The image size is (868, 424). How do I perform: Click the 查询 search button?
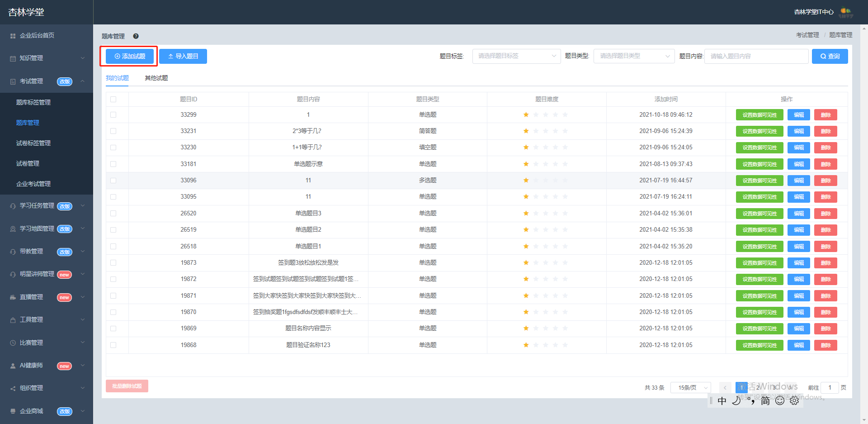pos(830,57)
